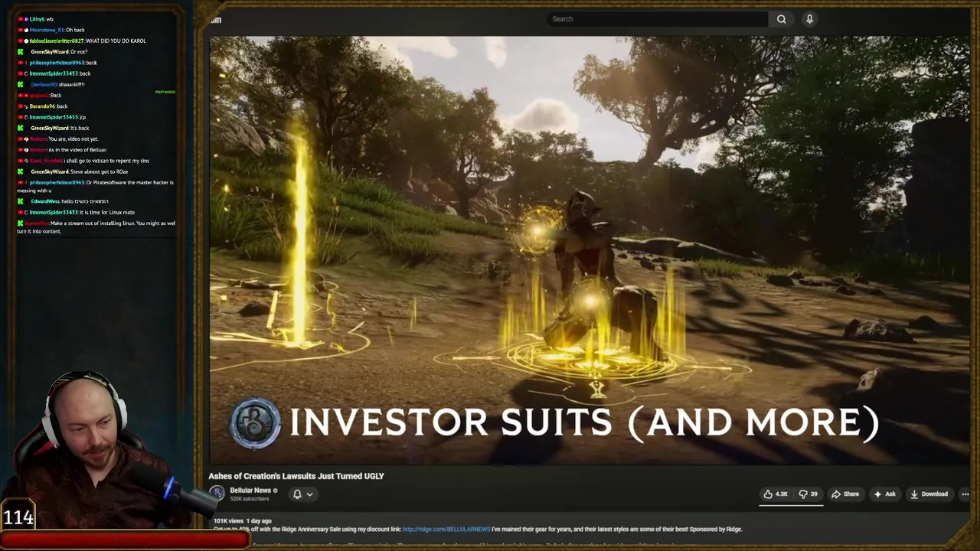Click the video player to pause
This screenshot has width=980, height=551.
point(590,250)
